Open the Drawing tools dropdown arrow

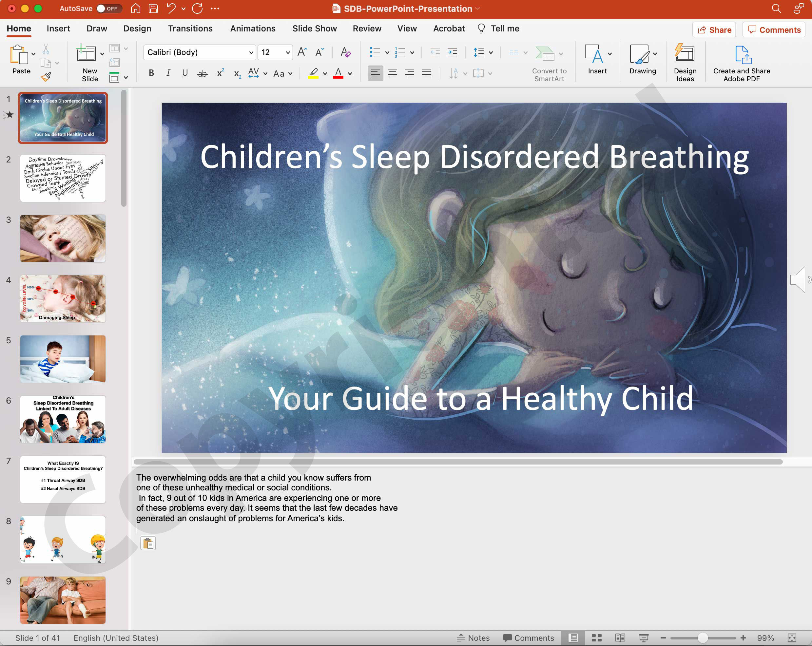pos(655,54)
